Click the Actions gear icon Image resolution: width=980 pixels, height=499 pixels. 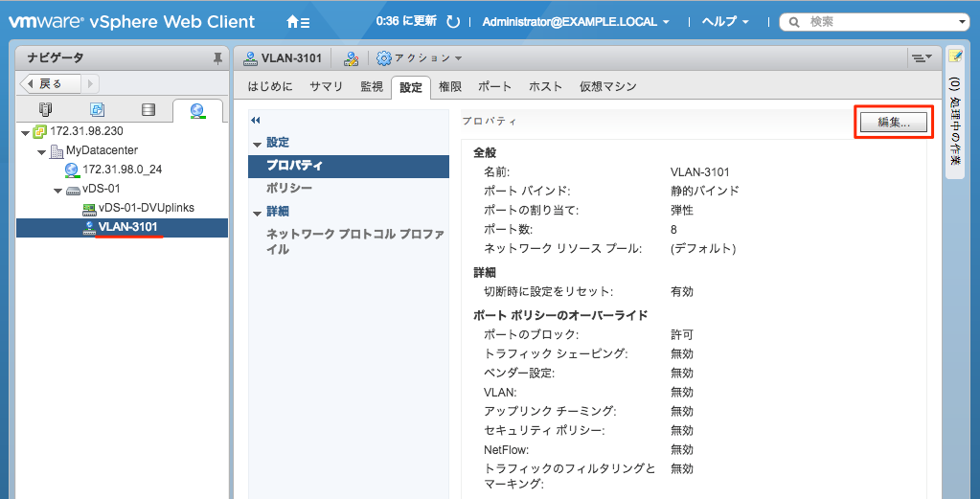point(384,58)
